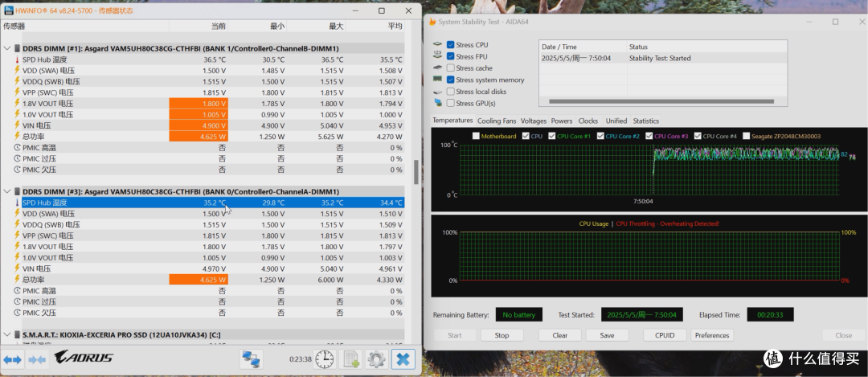The width and height of the screenshot is (868, 377).
Task: Click the 'No battery' status field
Action: click(x=518, y=314)
